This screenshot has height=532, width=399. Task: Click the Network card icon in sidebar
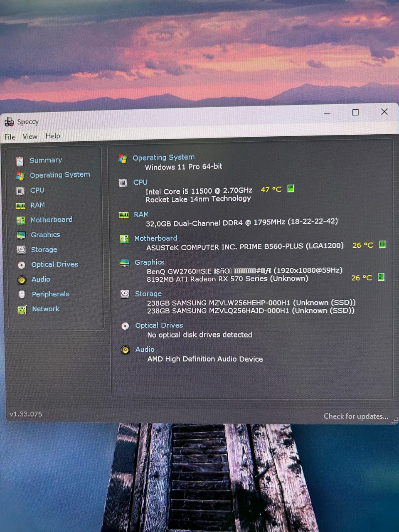22,309
